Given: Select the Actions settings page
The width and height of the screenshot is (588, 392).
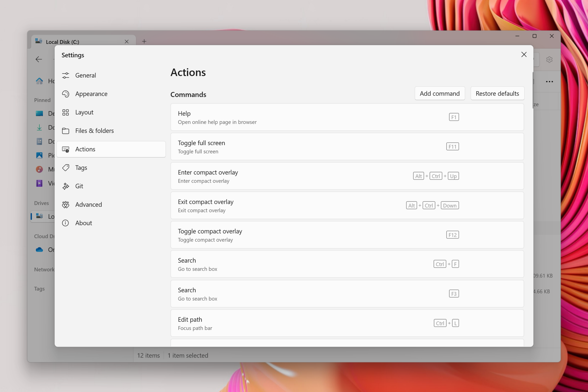Looking at the screenshot, I should click(85, 149).
